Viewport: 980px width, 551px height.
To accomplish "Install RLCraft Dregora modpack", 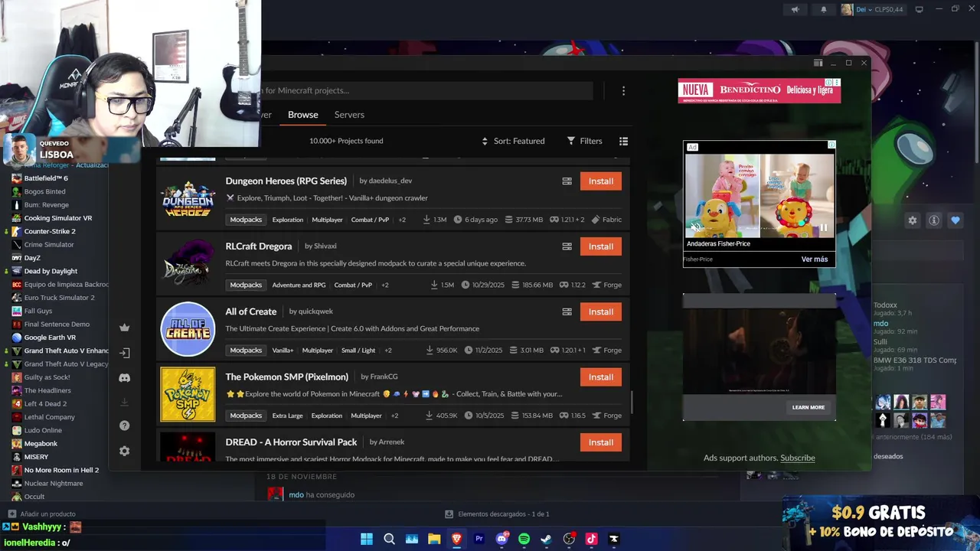I will [x=600, y=246].
